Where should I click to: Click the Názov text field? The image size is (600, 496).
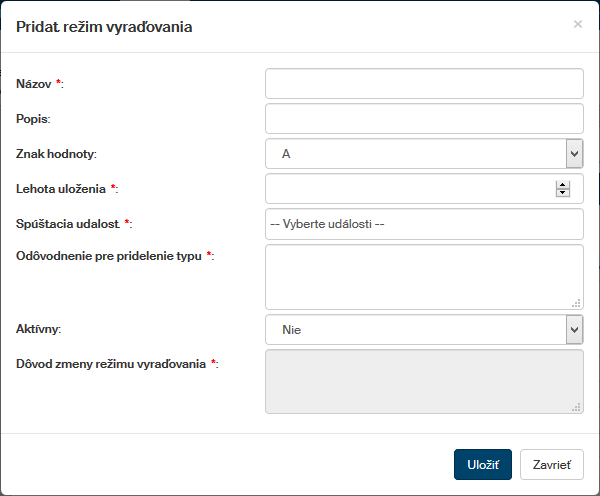[423, 84]
